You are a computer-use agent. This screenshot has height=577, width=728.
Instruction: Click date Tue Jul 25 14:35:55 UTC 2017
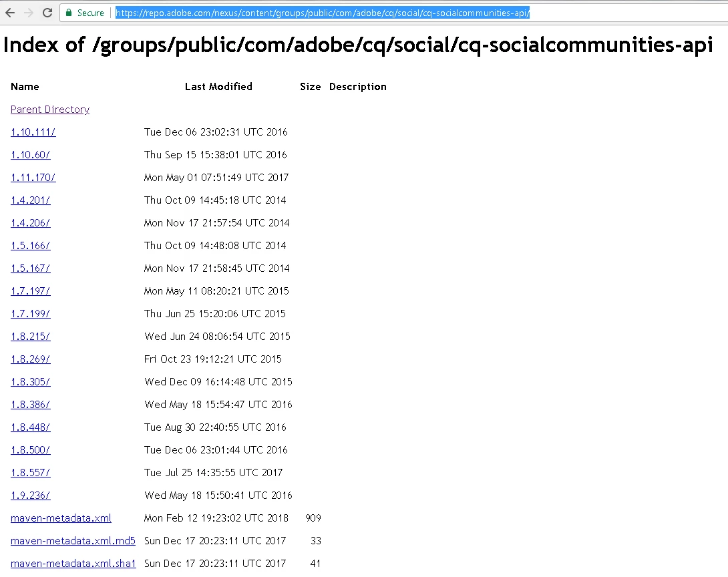[213, 473]
